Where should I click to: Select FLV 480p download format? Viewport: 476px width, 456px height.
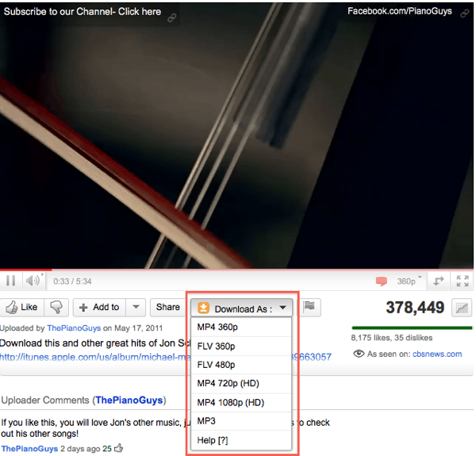pos(216,365)
